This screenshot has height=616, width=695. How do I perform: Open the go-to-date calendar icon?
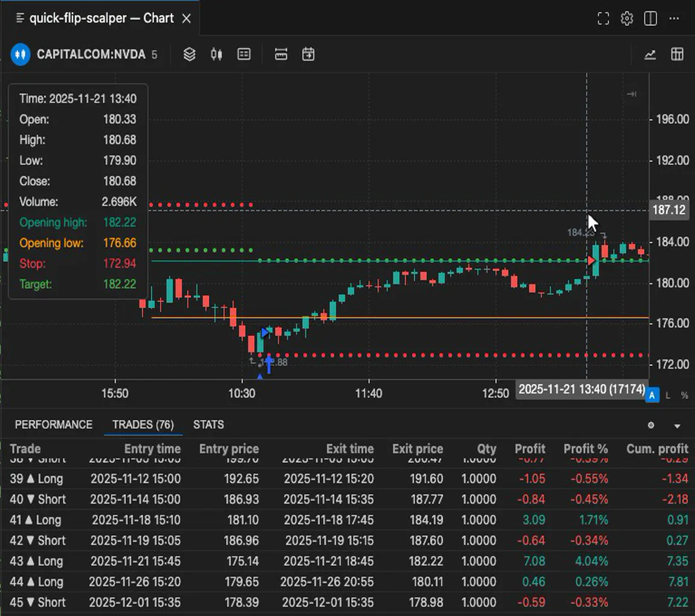pyautogui.click(x=308, y=54)
